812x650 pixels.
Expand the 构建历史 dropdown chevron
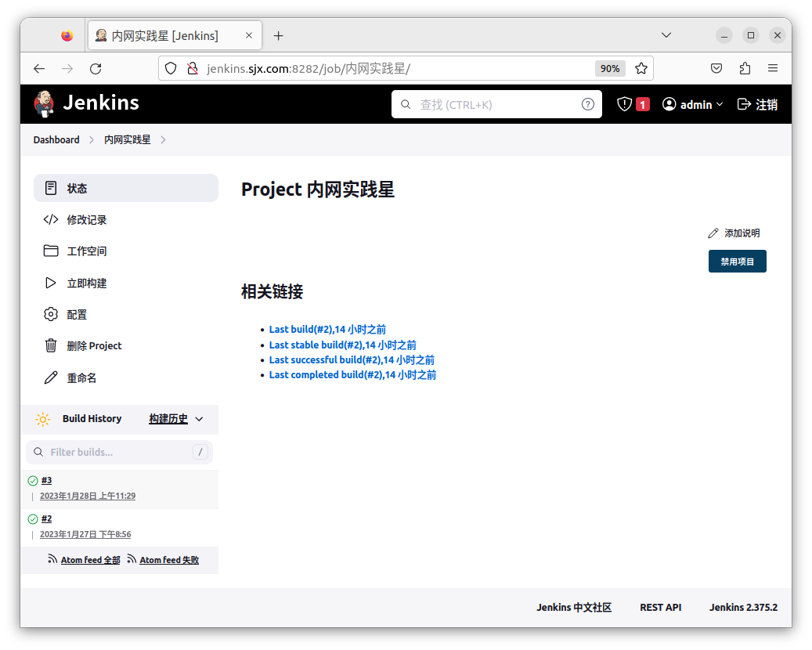[x=199, y=419]
